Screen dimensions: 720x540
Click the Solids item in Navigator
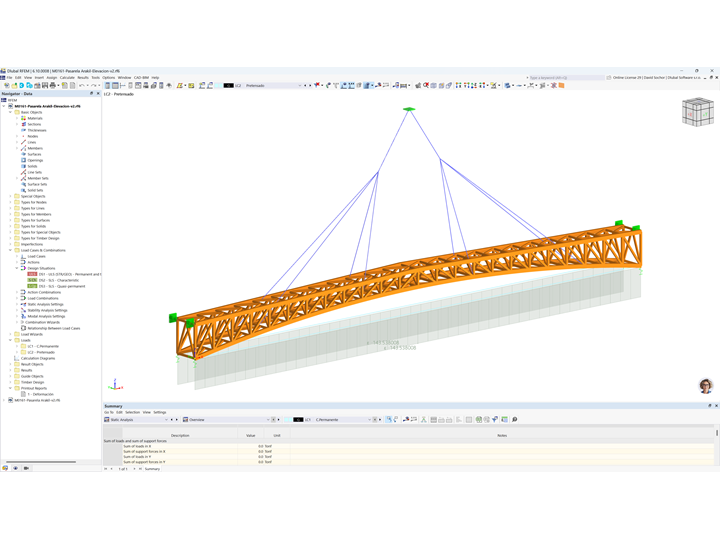point(32,166)
